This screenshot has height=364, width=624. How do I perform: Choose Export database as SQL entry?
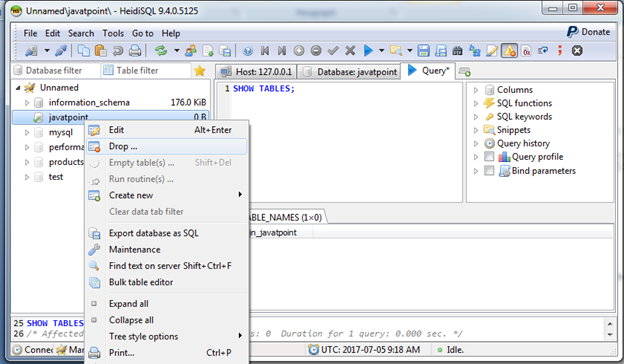(167, 233)
